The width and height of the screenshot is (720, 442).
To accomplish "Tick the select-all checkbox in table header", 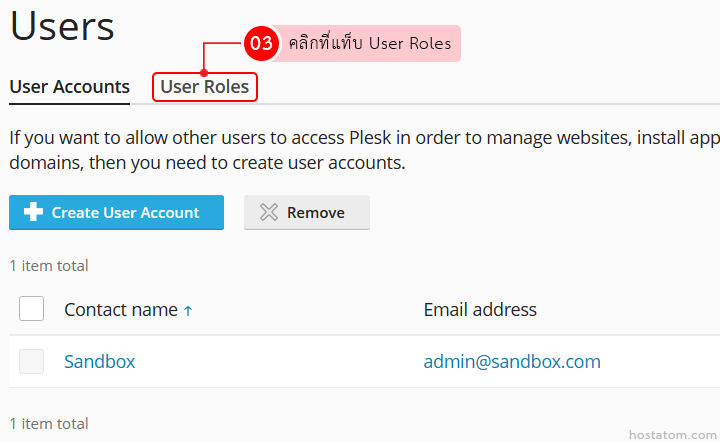I will pos(32,309).
